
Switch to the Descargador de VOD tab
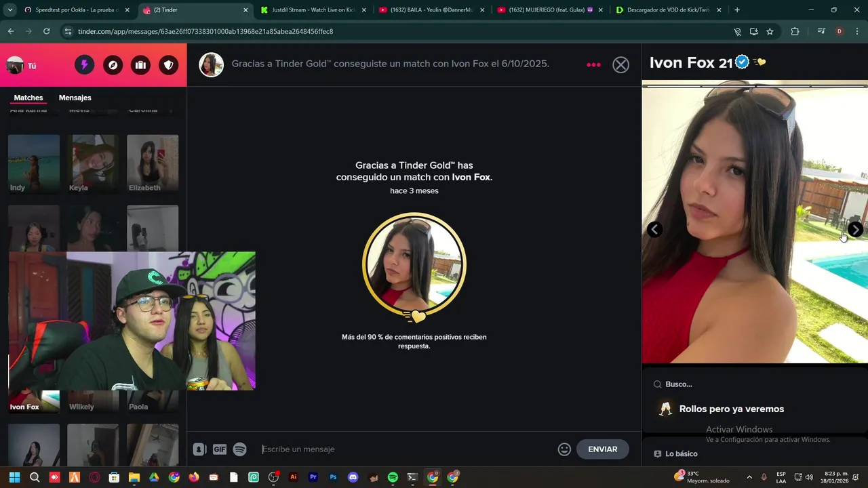pos(669,10)
